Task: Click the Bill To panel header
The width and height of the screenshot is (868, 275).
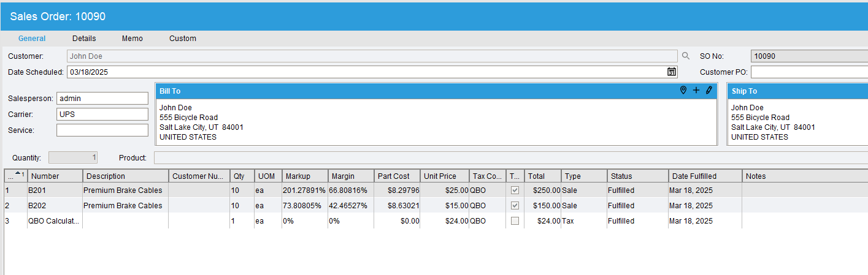Action: pyautogui.click(x=436, y=91)
